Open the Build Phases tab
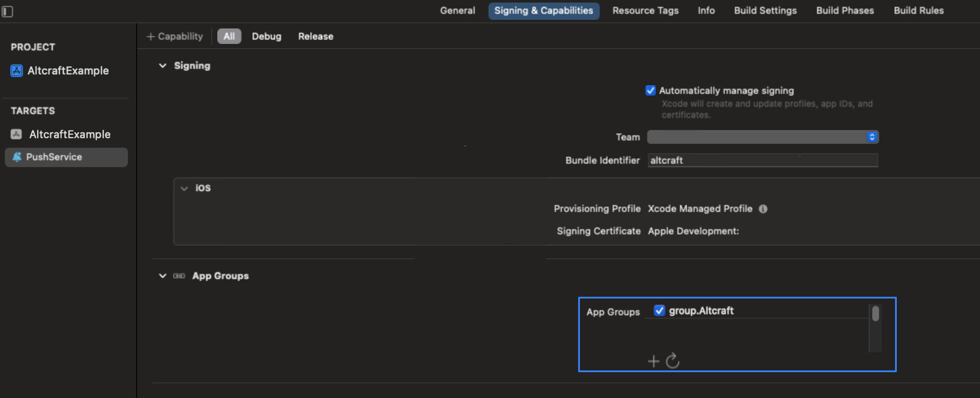The width and height of the screenshot is (980, 398). [x=845, y=11]
